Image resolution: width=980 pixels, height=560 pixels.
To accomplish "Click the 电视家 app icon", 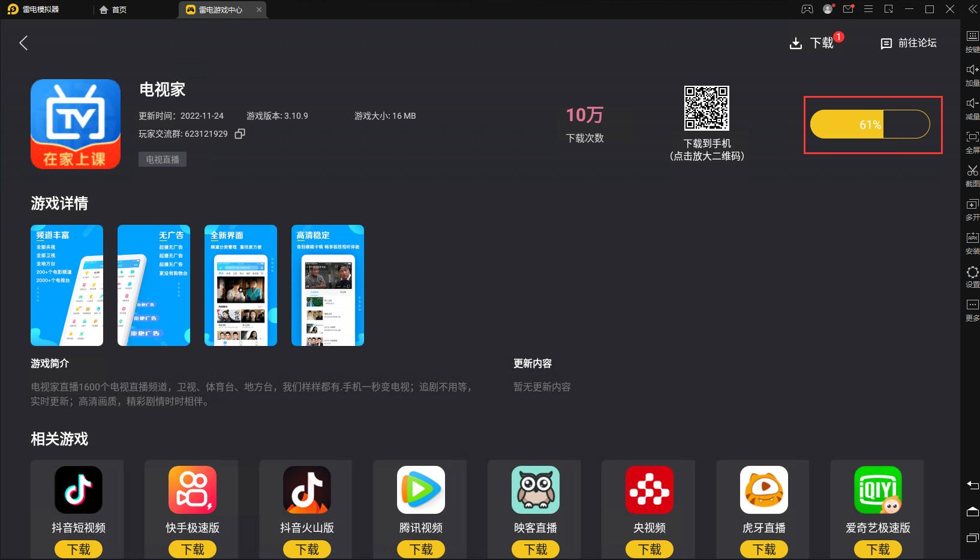I will tap(76, 124).
